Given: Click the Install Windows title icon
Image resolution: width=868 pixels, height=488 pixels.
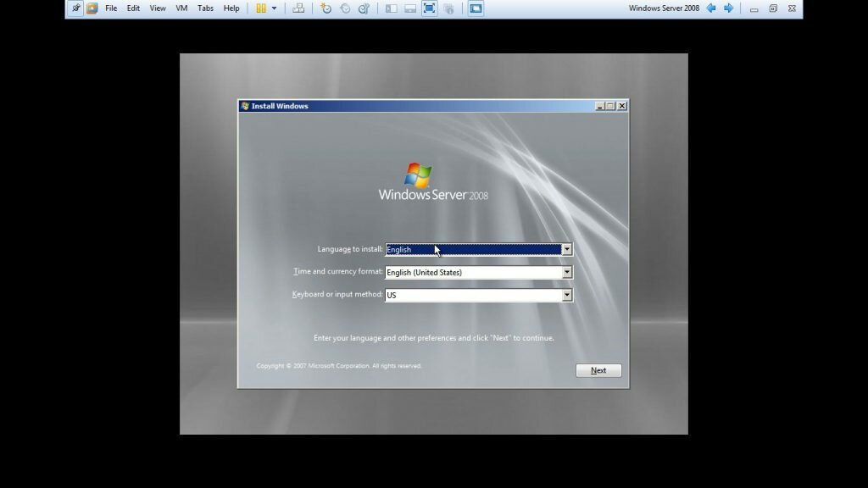Looking at the screenshot, I should tap(245, 106).
